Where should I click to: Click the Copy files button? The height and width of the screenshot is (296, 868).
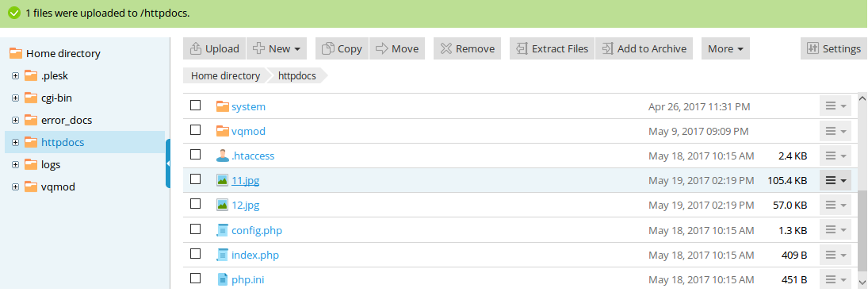(x=342, y=48)
